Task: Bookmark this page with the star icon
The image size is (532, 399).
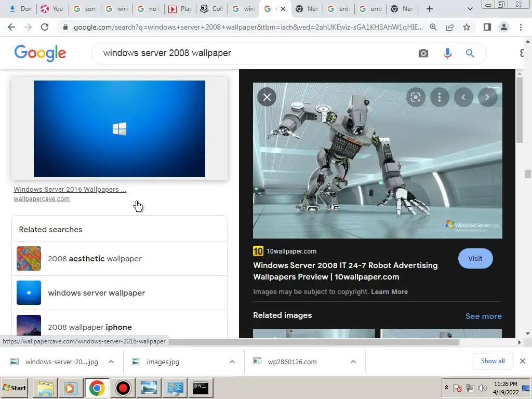Action: tap(467, 27)
